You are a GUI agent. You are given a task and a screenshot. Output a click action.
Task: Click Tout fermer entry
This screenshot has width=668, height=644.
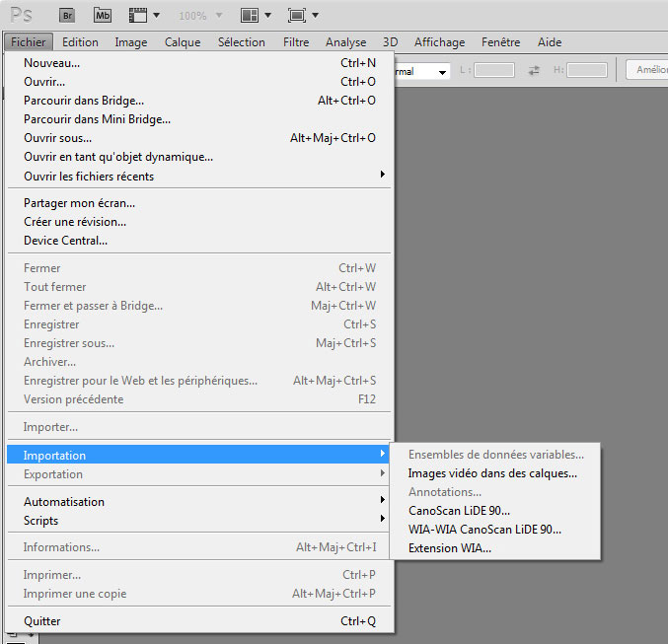199,287
